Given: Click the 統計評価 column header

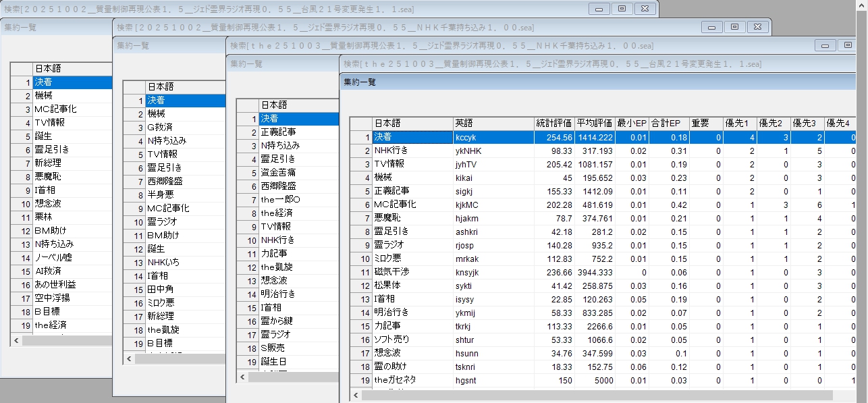Looking at the screenshot, I should pos(553,124).
